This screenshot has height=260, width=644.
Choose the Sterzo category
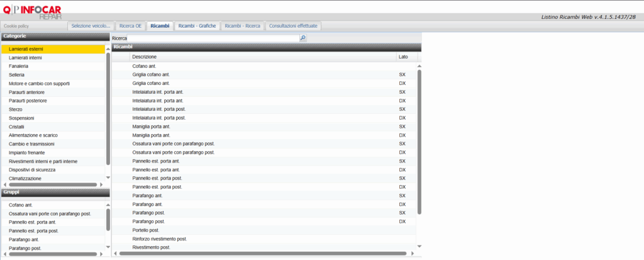pyautogui.click(x=53, y=110)
